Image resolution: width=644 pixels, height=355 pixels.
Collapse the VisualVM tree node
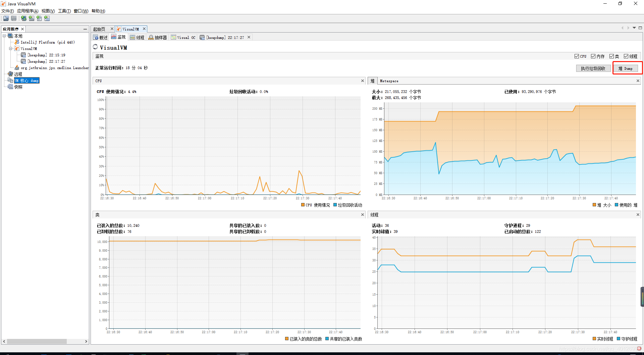point(11,49)
